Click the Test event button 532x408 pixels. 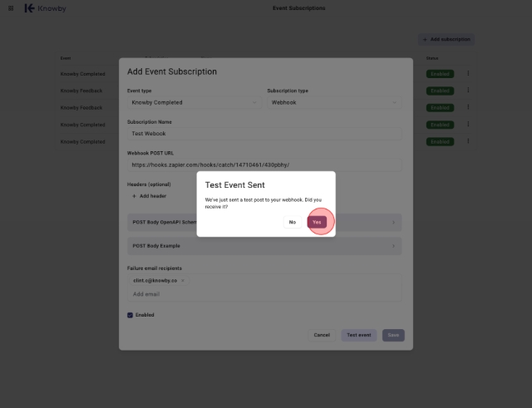(358, 335)
